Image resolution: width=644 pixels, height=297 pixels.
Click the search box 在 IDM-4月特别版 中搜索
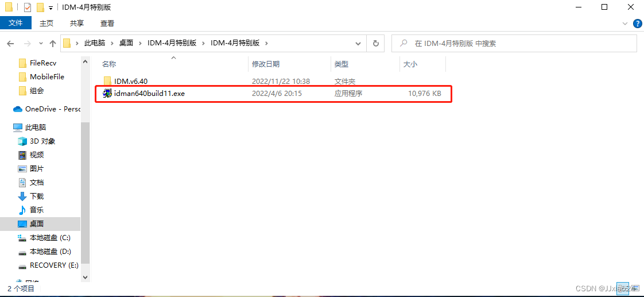[514, 43]
